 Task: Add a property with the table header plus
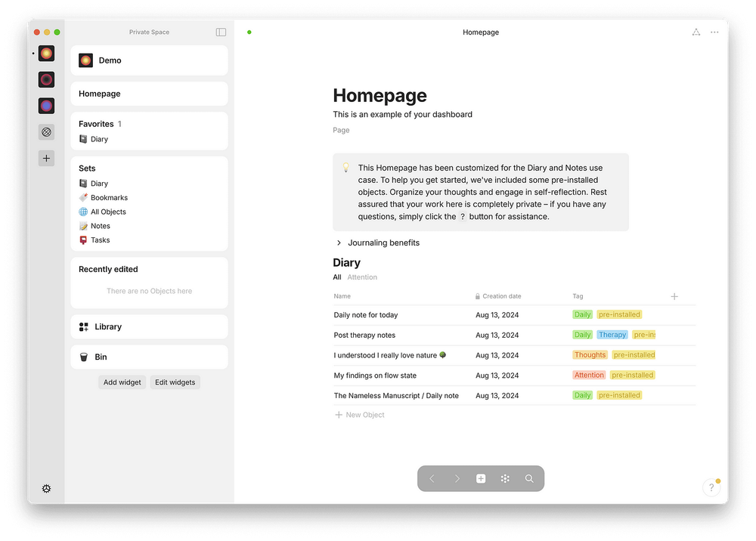pos(674,296)
